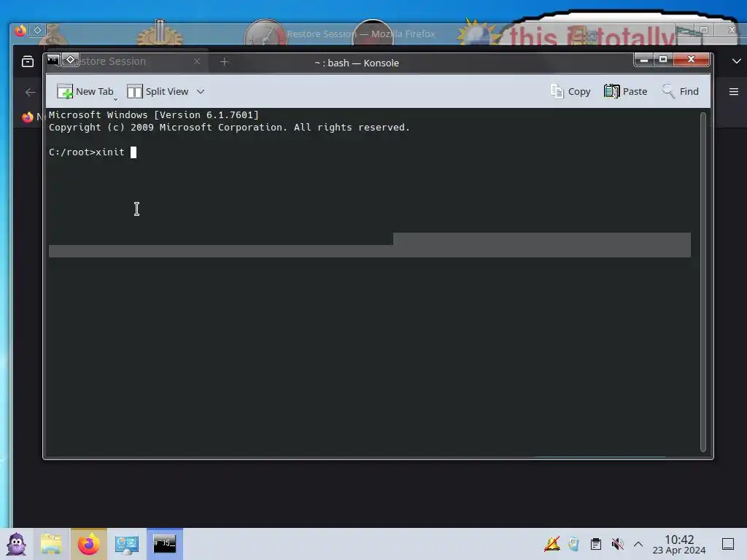Click the show desktop button

728,544
